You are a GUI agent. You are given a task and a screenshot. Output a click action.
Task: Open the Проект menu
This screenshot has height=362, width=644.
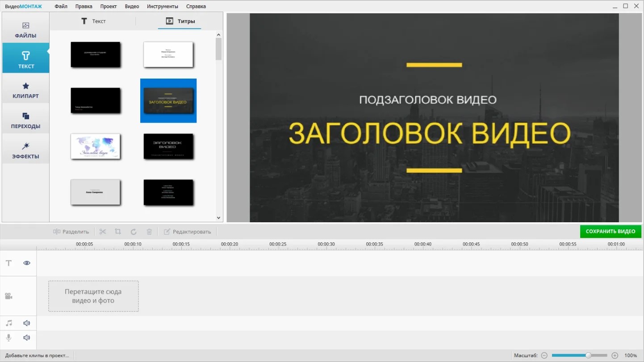pyautogui.click(x=109, y=6)
